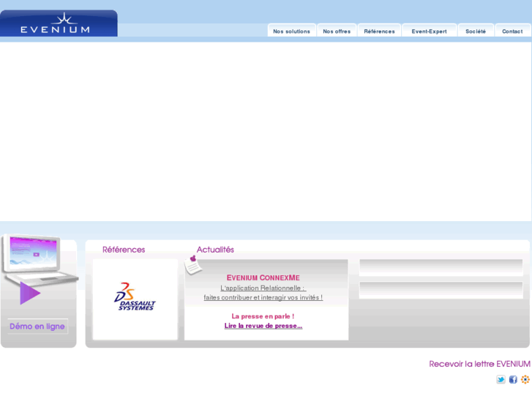The width and height of the screenshot is (532, 399).
Task: Open the L'application Relationnelle link
Action: tap(263, 288)
